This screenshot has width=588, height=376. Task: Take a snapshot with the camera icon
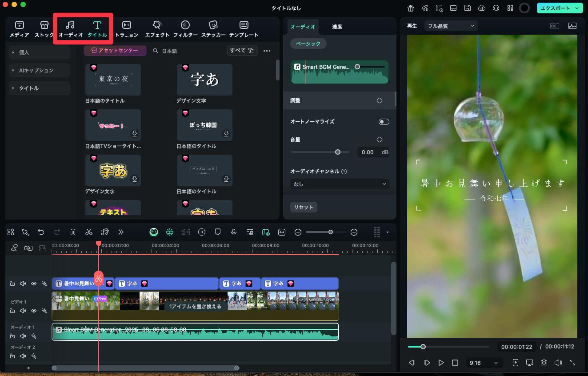coord(544,363)
